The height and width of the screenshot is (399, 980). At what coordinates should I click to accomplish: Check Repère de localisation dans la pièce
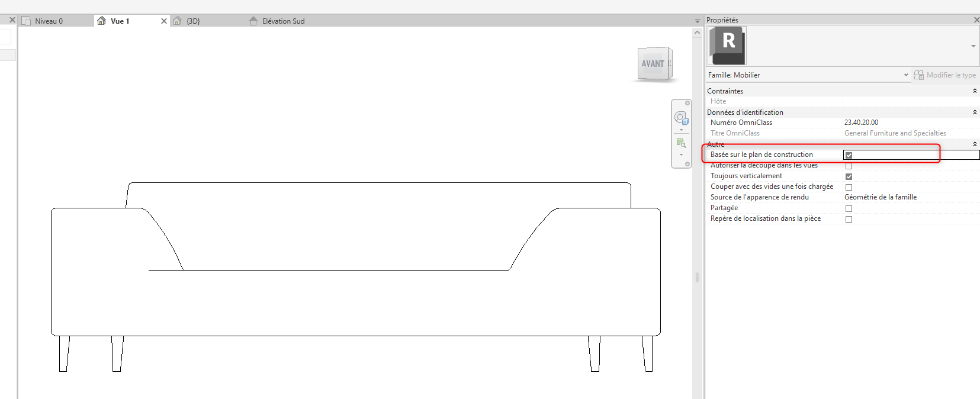pyautogui.click(x=849, y=219)
